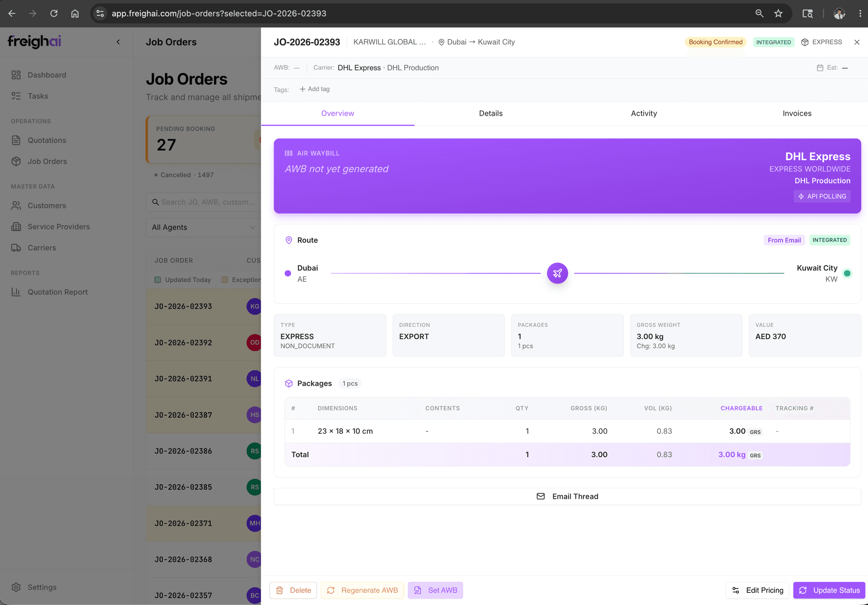Click the EXPRESS package icon in header

pos(805,42)
